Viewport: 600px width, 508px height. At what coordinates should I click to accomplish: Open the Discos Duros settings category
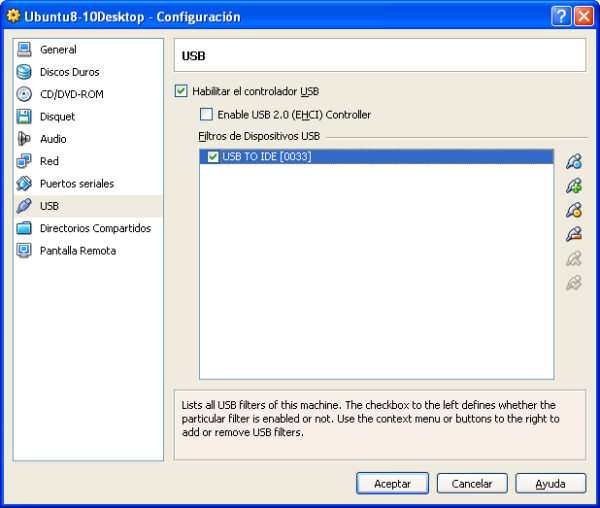click(69, 72)
